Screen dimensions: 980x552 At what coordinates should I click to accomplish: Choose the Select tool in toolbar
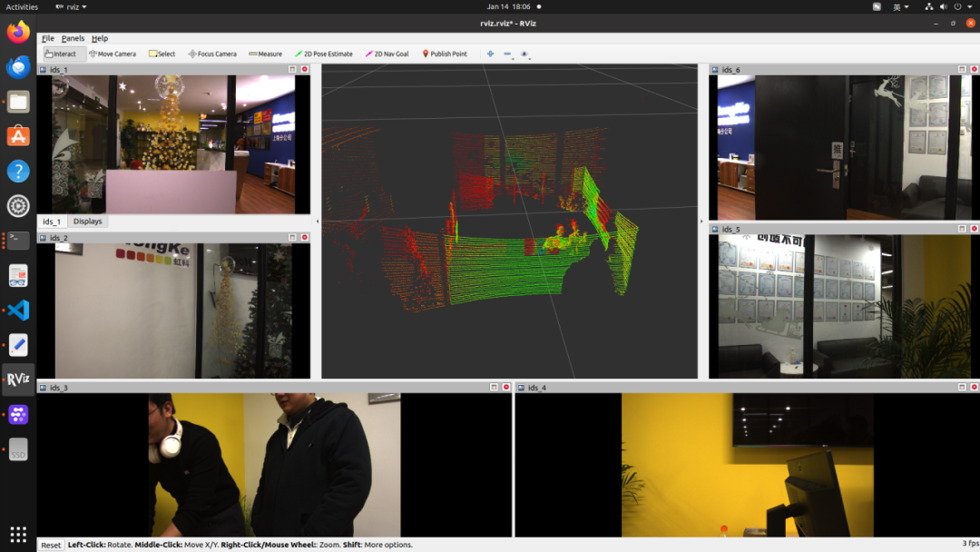coord(162,54)
